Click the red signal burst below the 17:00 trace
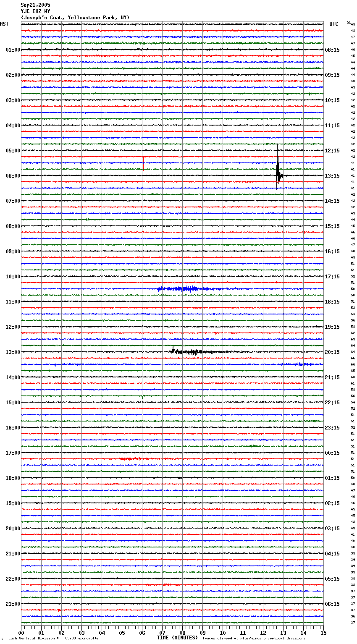Image resolution: width=357 pixels, height=644 pixels. point(130,459)
